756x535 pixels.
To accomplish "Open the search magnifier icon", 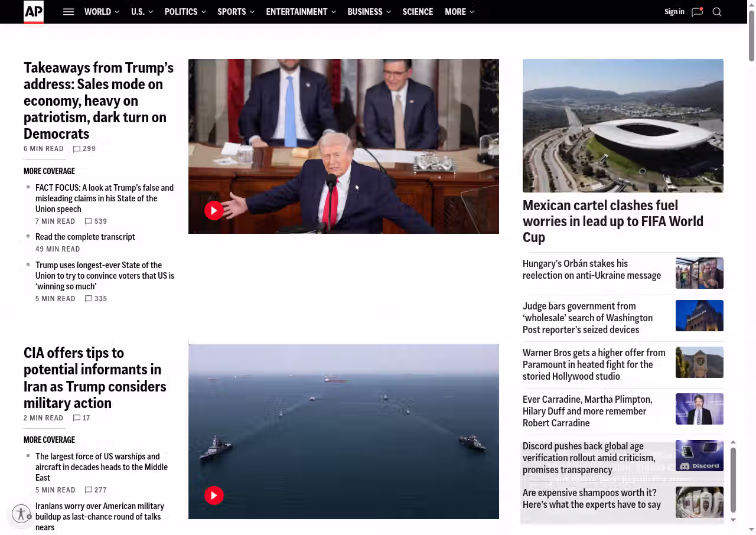I will click(717, 12).
